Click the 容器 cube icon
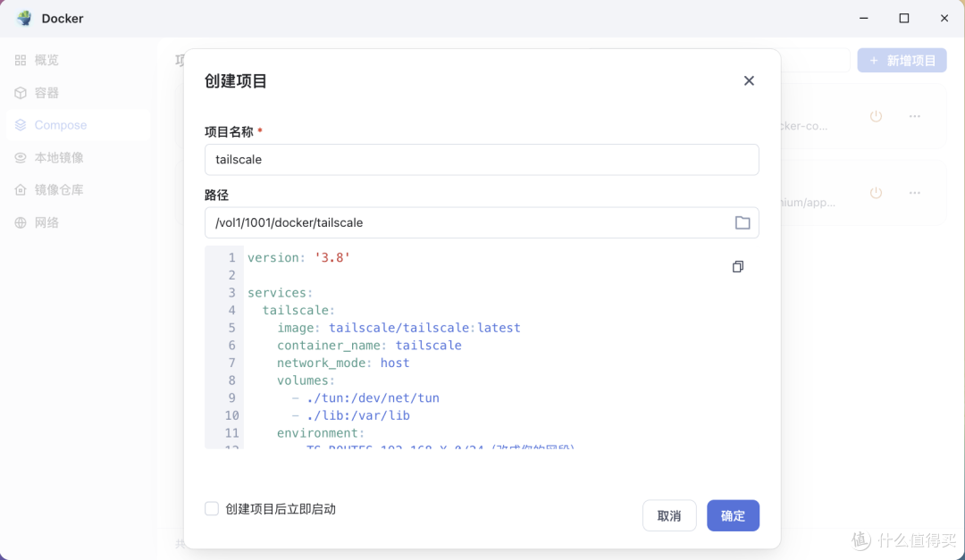Image resolution: width=965 pixels, height=560 pixels. [x=21, y=92]
